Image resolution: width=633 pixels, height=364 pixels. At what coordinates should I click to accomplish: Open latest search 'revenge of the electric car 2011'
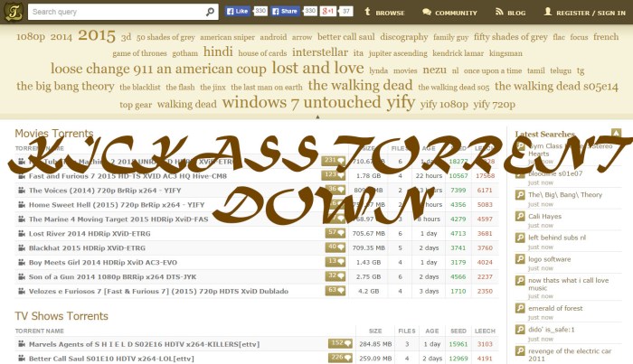tap(570, 355)
